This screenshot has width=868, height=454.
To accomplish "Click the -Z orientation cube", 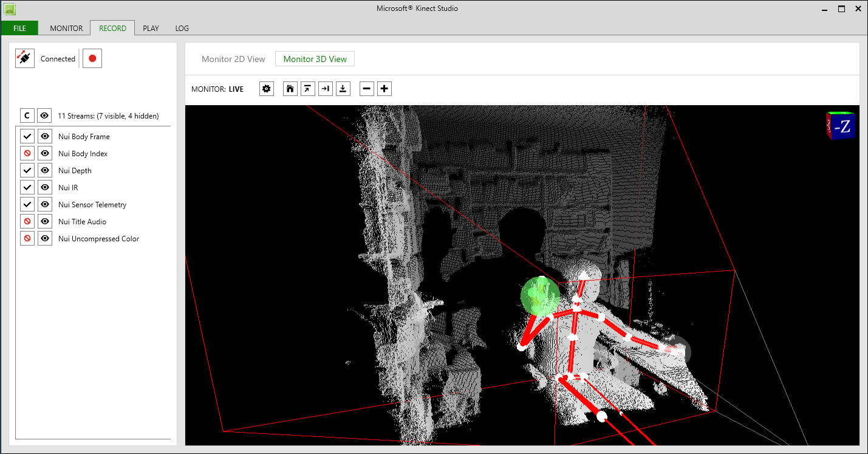I will (841, 126).
